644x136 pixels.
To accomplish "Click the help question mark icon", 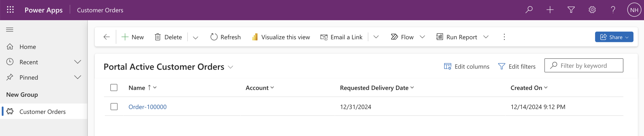I will 613,10.
